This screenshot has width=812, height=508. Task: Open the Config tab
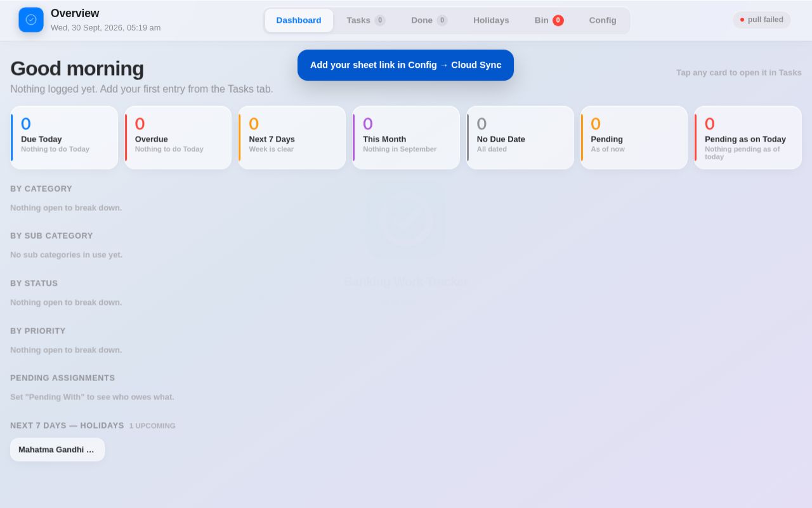[x=603, y=20]
